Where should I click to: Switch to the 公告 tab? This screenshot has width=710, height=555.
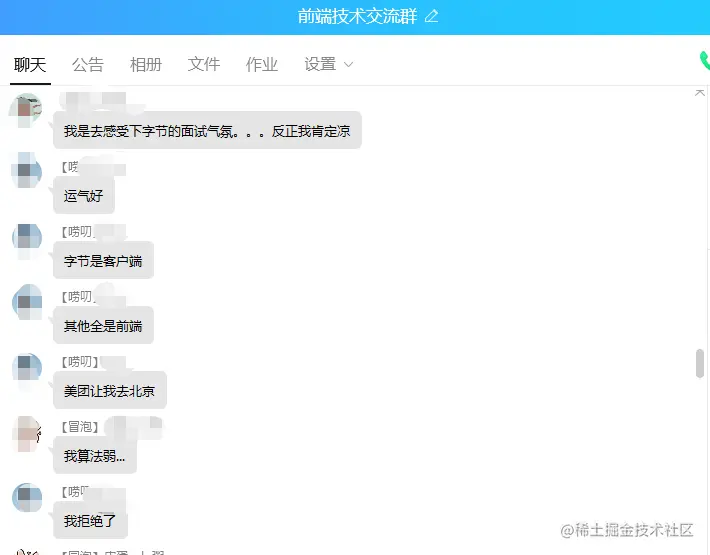tap(88, 64)
